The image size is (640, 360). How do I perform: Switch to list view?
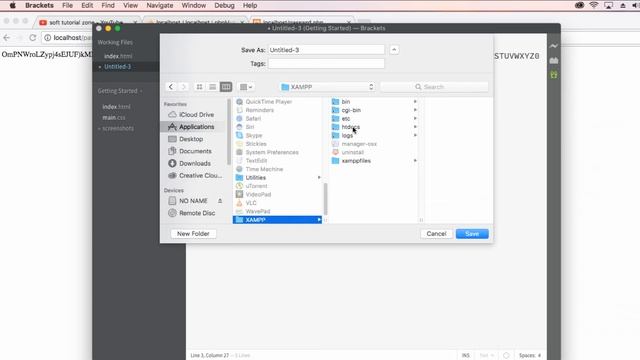[x=212, y=87]
